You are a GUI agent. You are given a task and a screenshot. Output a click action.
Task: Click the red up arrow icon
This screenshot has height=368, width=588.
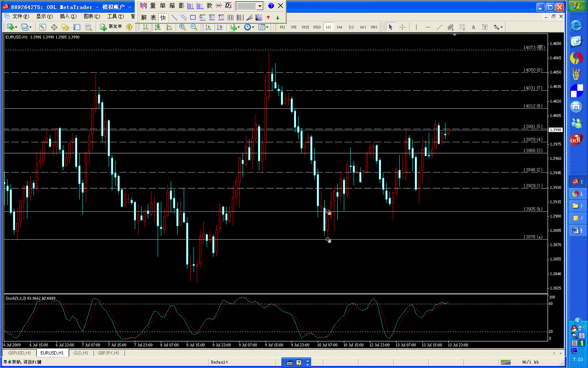268,17
